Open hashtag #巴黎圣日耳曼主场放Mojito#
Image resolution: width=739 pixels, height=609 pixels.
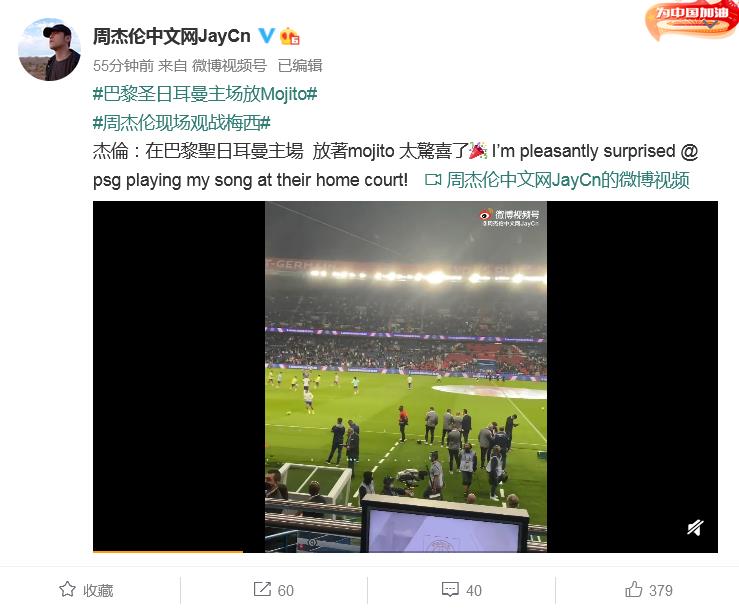205,94
